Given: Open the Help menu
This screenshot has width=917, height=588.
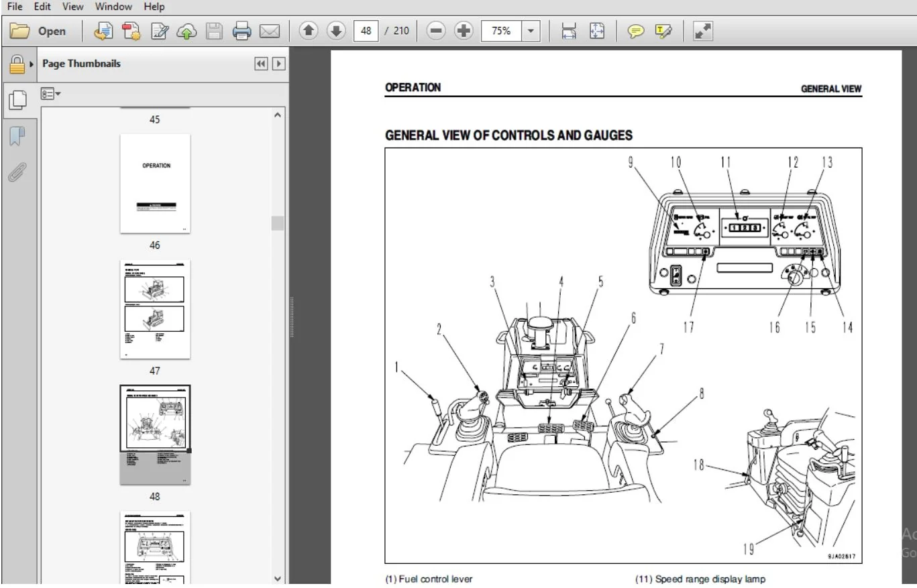Looking at the screenshot, I should pos(154,7).
